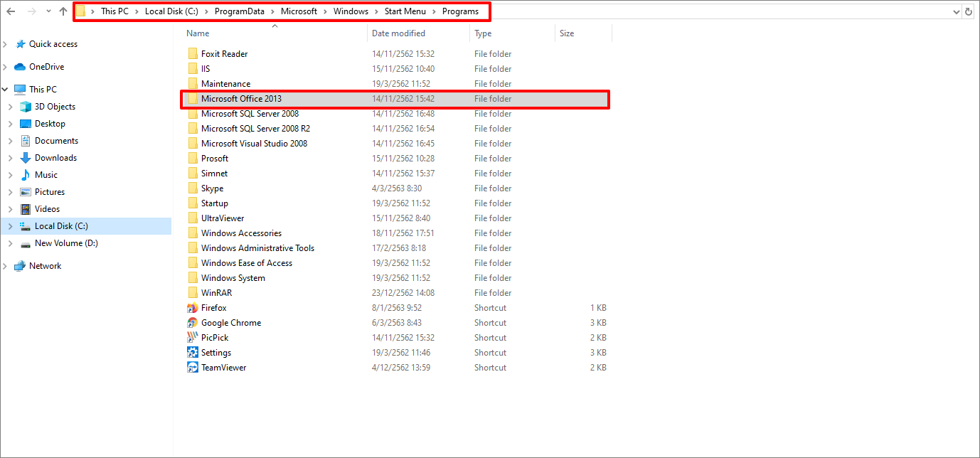Screen dimensions: 980x458
Task: Click the Firefox shortcut icon
Action: [192, 308]
